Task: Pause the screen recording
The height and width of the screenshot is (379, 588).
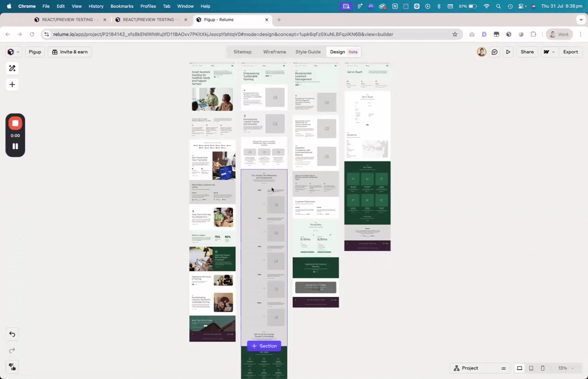Action: pyautogui.click(x=16, y=146)
